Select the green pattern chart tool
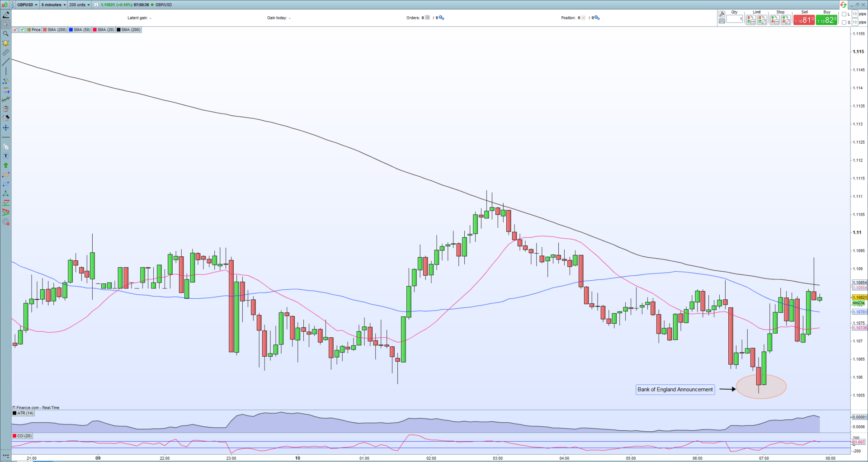Image resolution: width=868 pixels, height=462 pixels. point(6,203)
